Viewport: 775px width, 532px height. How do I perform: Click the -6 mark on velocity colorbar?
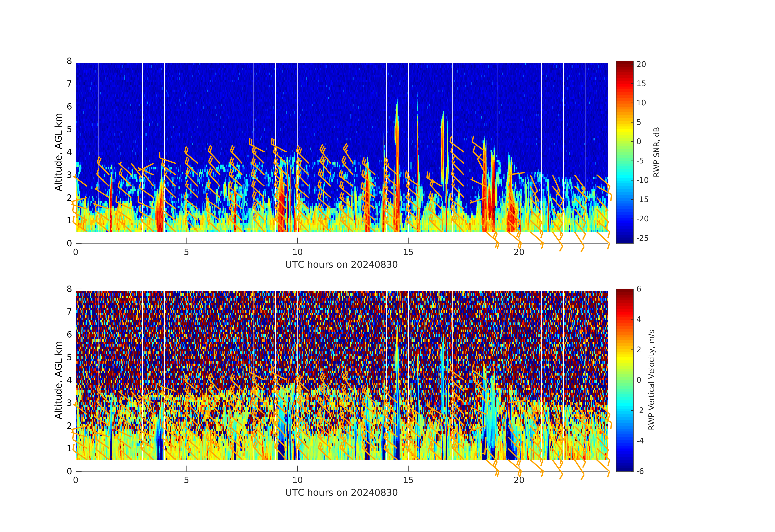(x=640, y=471)
